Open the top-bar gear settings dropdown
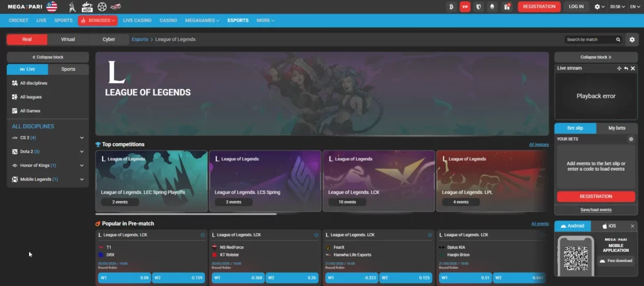Image resolution: width=644 pixels, height=286 pixels. coord(599,6)
